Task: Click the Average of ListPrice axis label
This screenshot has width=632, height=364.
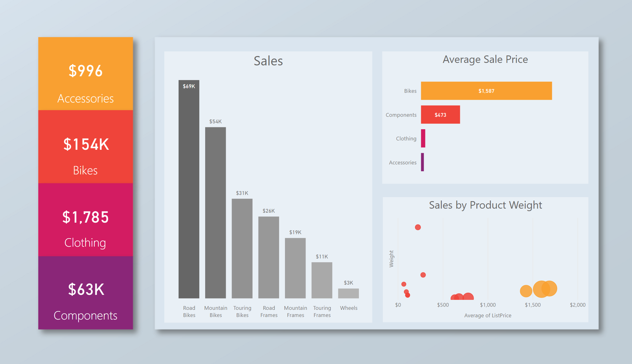Action: (487, 315)
